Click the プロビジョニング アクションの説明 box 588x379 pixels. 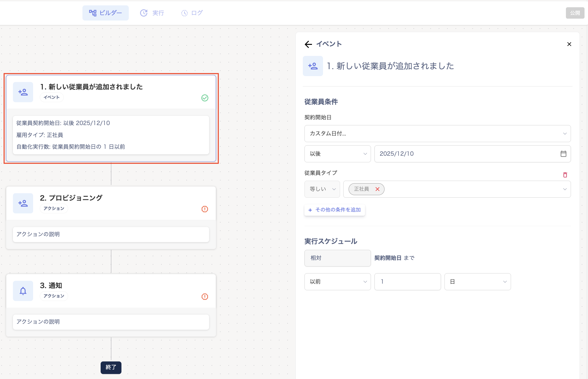(111, 235)
